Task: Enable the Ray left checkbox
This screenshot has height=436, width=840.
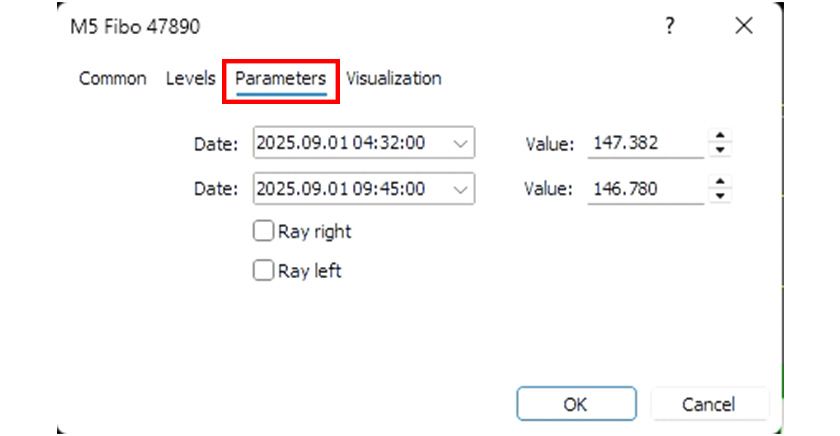Action: [x=264, y=270]
